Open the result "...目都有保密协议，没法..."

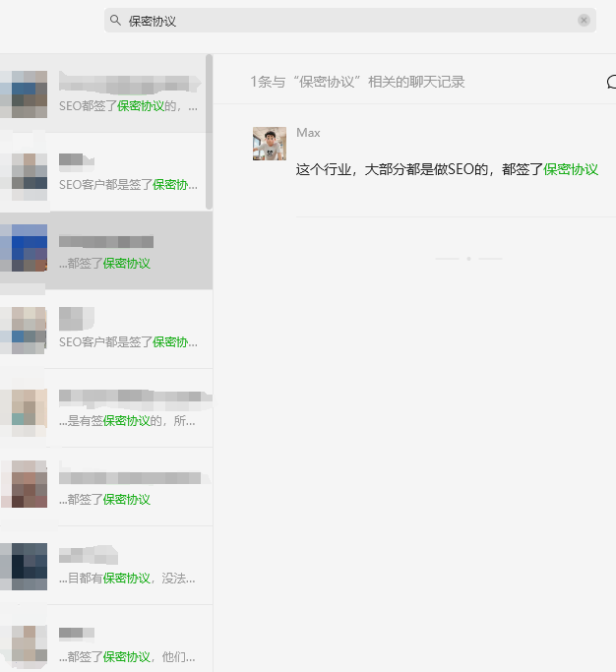coord(106,566)
